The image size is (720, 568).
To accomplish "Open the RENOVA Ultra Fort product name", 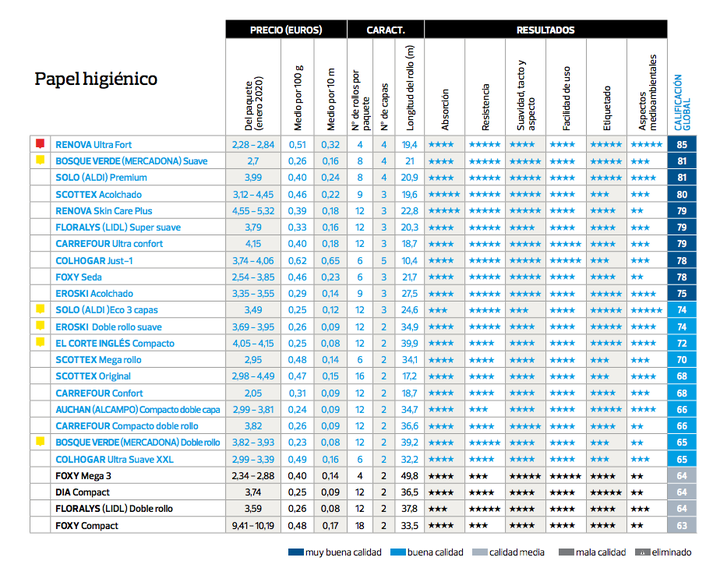I will pyautogui.click(x=93, y=145).
